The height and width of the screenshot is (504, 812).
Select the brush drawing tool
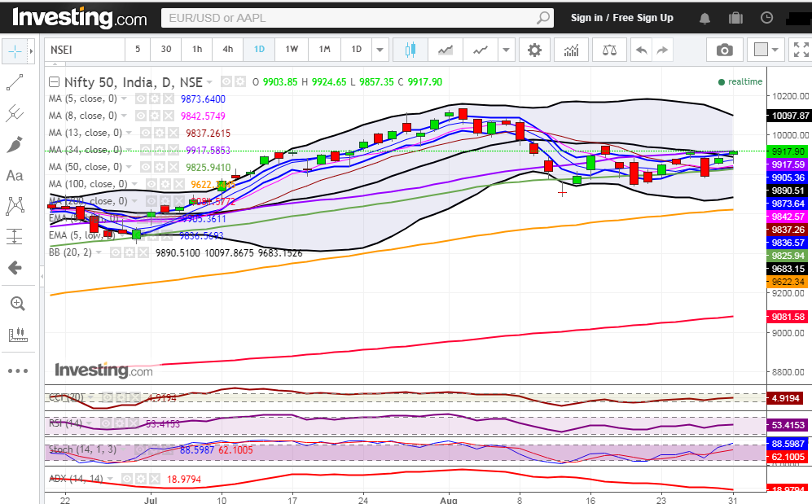[15, 144]
